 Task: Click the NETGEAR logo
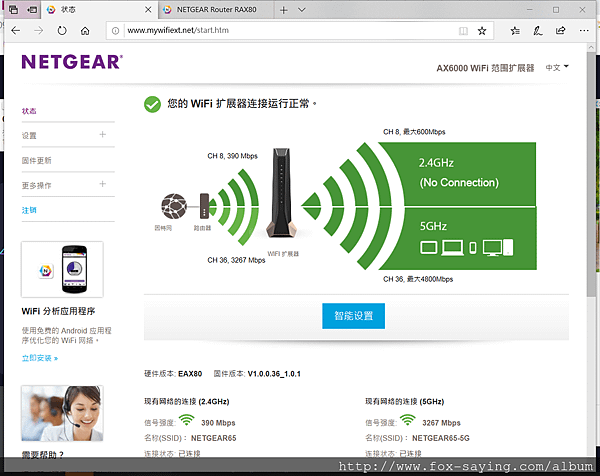pos(72,62)
